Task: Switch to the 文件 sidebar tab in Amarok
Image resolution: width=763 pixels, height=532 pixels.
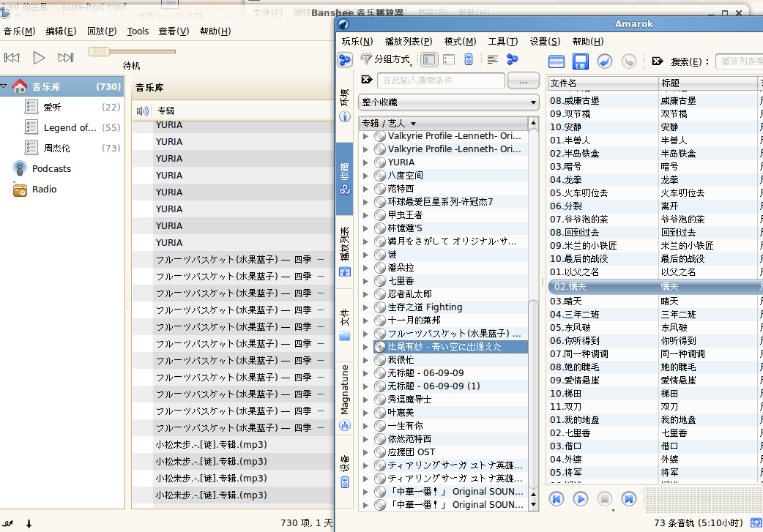Action: pos(344,324)
